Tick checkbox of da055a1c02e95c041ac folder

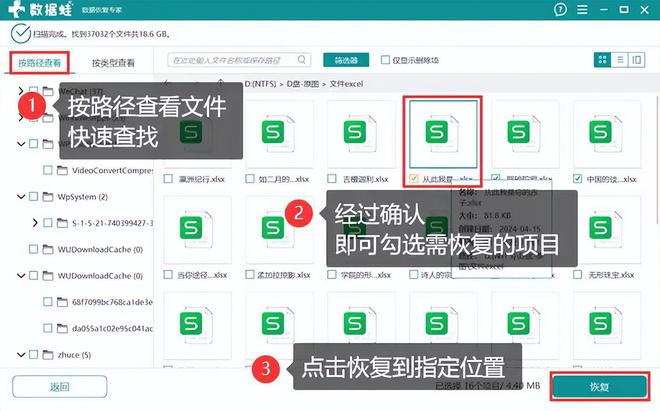pos(48,328)
